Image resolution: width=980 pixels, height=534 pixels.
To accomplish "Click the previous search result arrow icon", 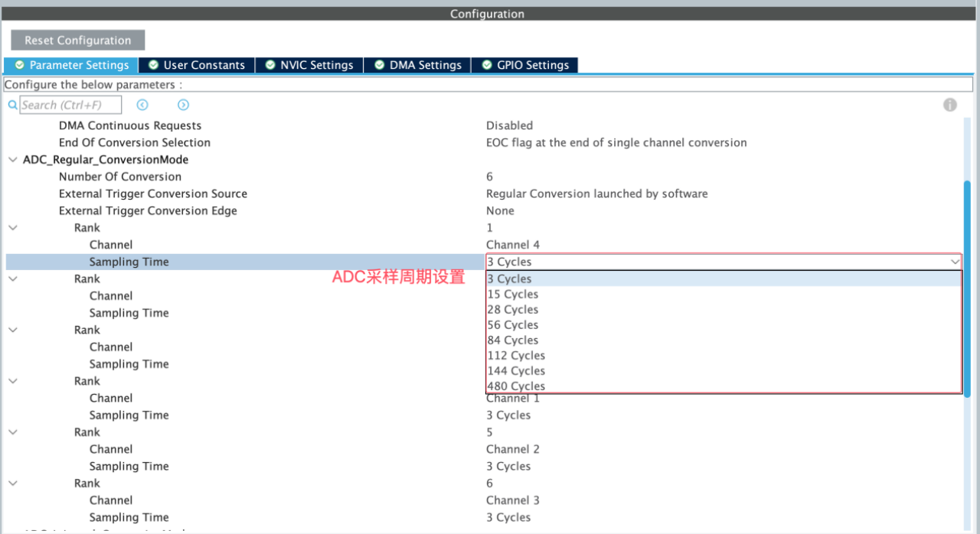I will pos(142,105).
